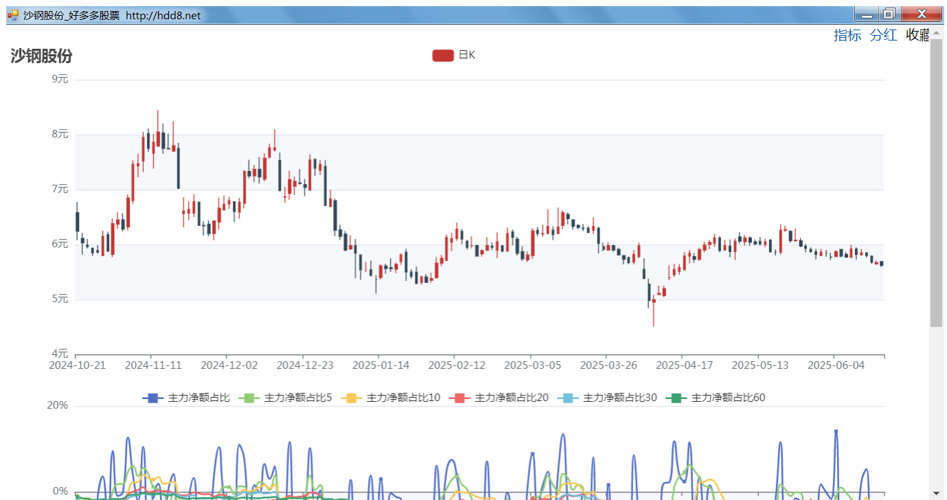This screenshot has width=947, height=500.
Task: Click the 2025-03-05 axis date label
Action: pos(533,365)
